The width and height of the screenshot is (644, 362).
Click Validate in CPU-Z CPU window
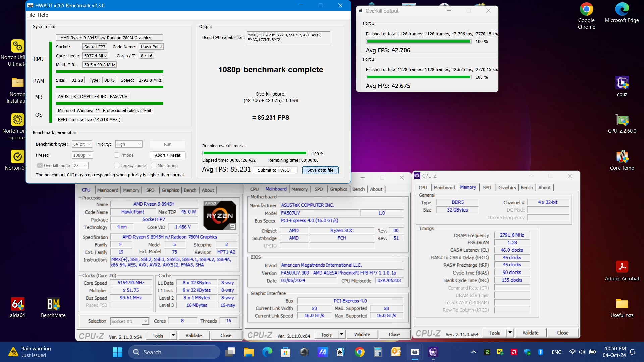click(x=194, y=335)
